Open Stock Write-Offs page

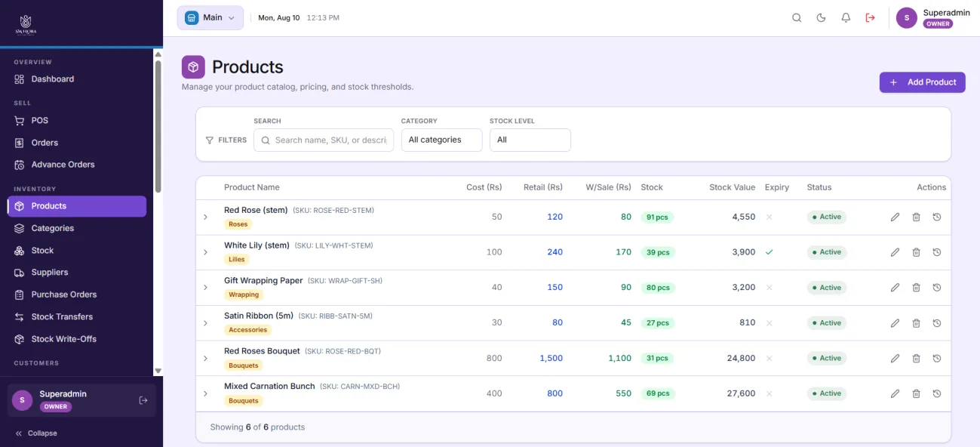[77, 339]
